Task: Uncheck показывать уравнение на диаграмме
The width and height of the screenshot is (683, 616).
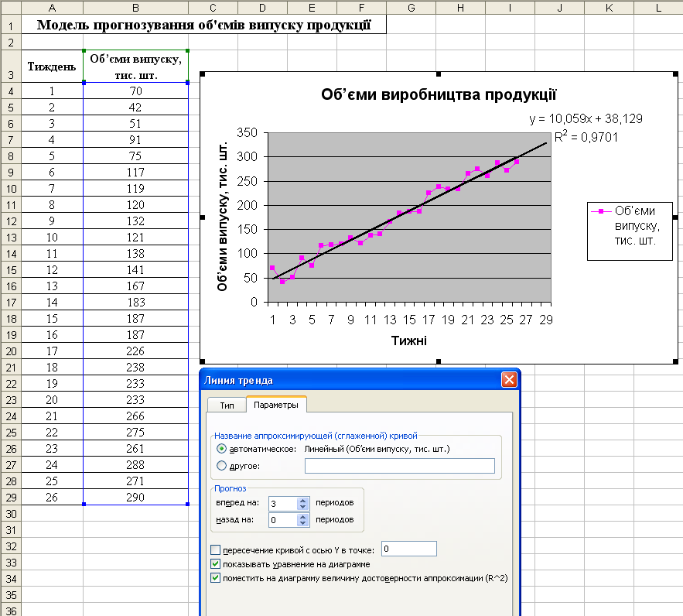Action: pos(215,564)
